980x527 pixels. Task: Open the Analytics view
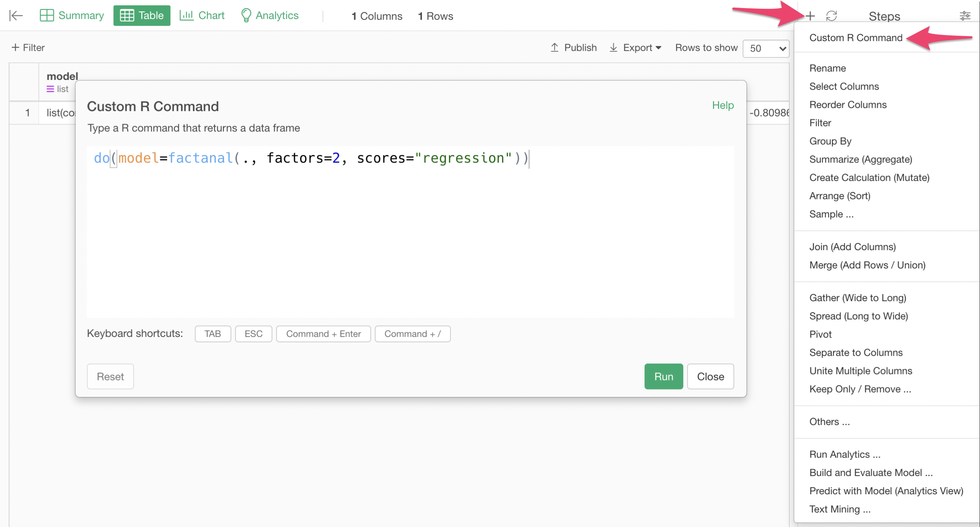coord(270,16)
